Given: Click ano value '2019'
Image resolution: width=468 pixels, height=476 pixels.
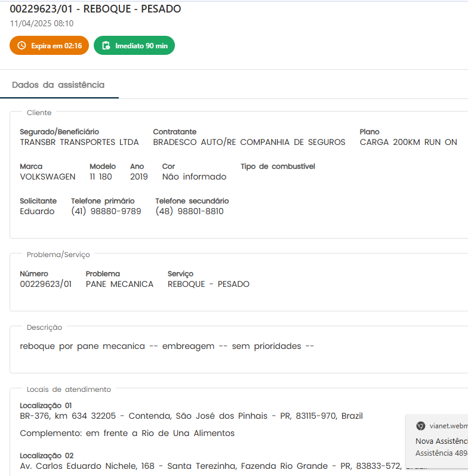Looking at the screenshot, I should (x=139, y=177).
